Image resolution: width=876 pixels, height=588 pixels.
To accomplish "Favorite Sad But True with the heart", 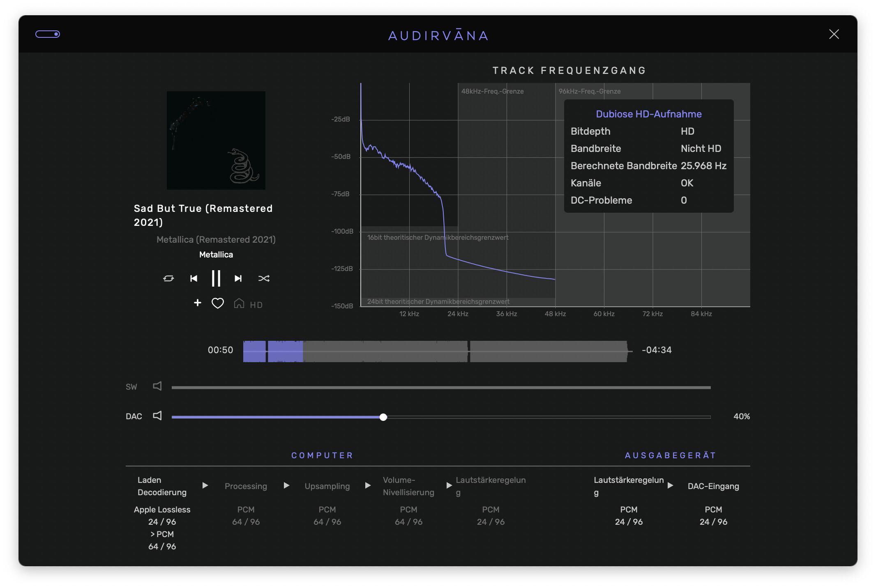I will coord(217,303).
